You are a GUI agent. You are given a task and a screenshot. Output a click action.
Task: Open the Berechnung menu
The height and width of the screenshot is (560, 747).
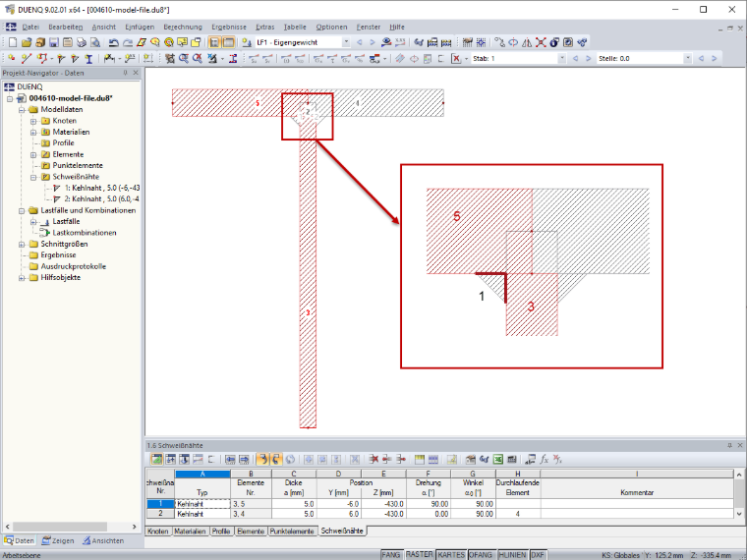[x=183, y=28]
